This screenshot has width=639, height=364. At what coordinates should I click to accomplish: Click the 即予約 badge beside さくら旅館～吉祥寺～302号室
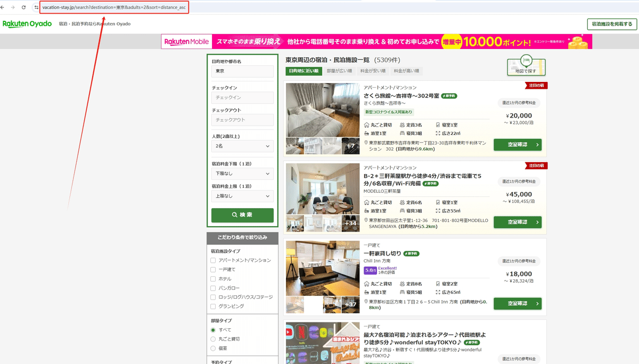tap(449, 96)
